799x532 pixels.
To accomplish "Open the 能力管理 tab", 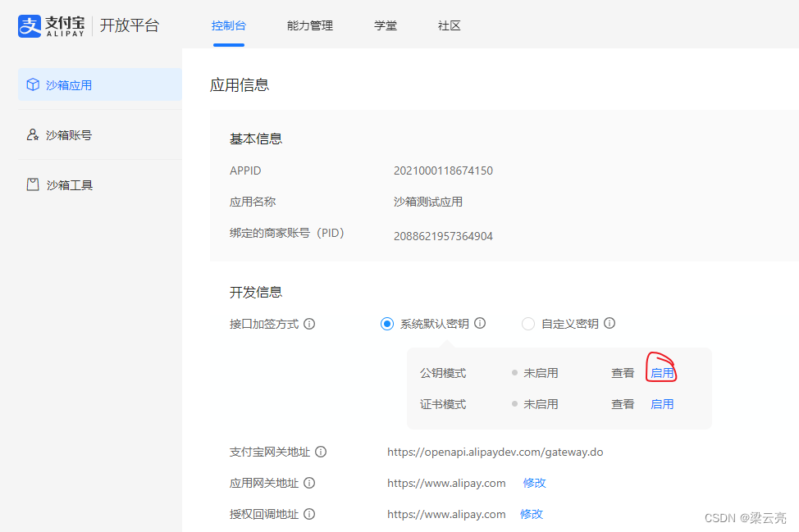I will coord(310,25).
